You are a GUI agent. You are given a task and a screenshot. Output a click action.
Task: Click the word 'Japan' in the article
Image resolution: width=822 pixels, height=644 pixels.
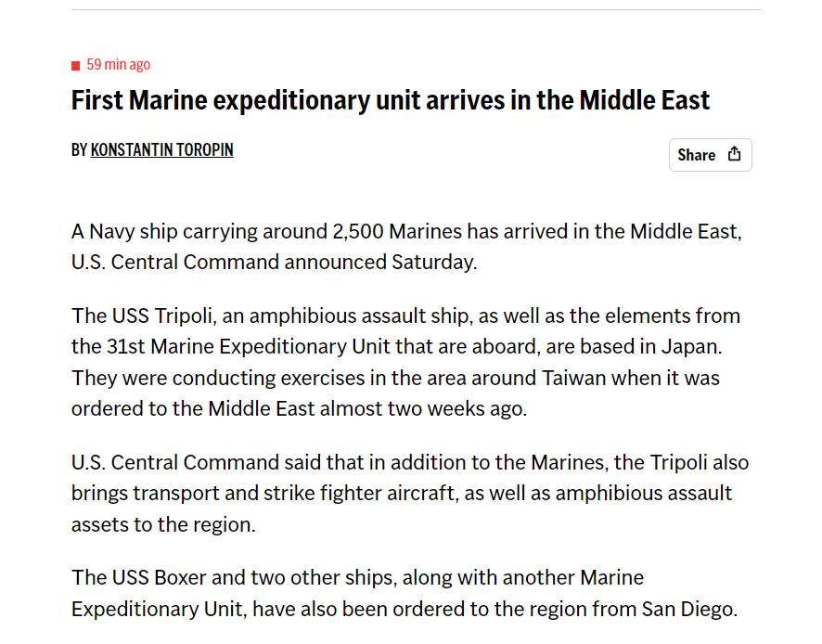[690, 347]
